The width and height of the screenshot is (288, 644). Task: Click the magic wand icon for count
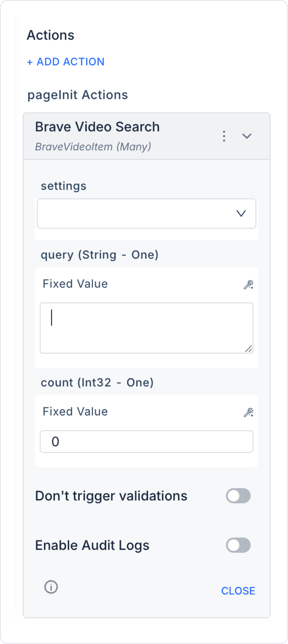point(248,412)
